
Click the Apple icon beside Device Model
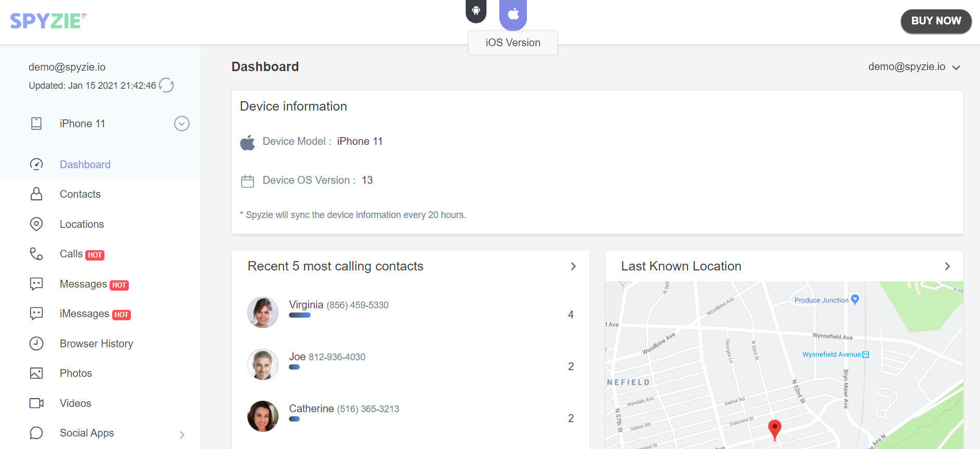[x=248, y=142]
